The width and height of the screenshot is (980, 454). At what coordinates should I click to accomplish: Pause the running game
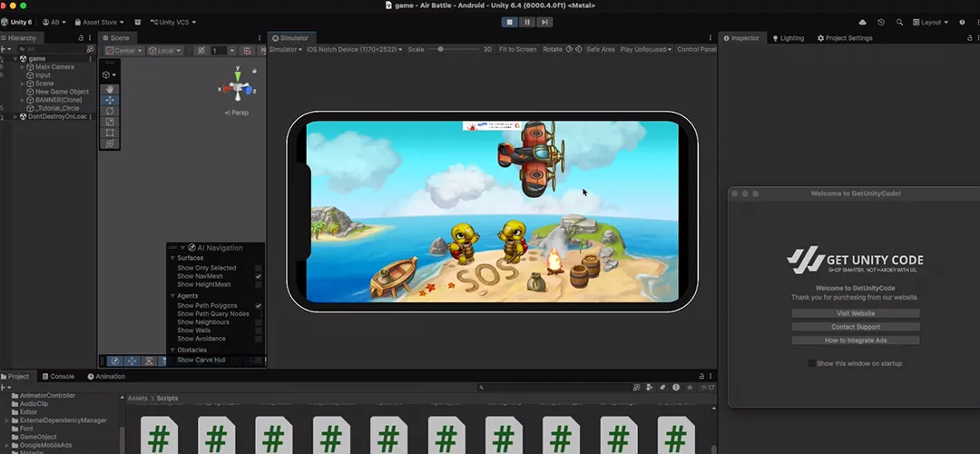tap(527, 22)
